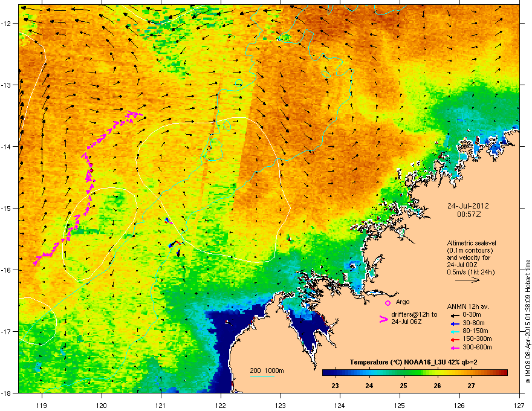
Task: Click the "Temperature (°C) NOAA16_L3U 42% ql>=2" title
Action: point(414,362)
